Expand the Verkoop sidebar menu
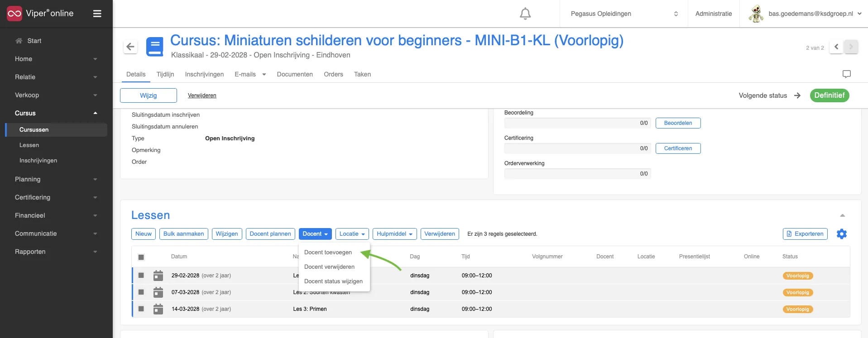This screenshot has width=868, height=338. pos(56,95)
